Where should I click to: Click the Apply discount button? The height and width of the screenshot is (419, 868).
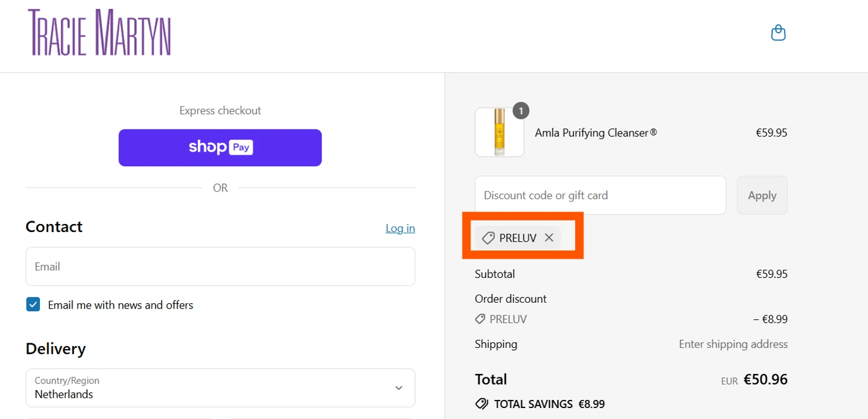tap(762, 195)
